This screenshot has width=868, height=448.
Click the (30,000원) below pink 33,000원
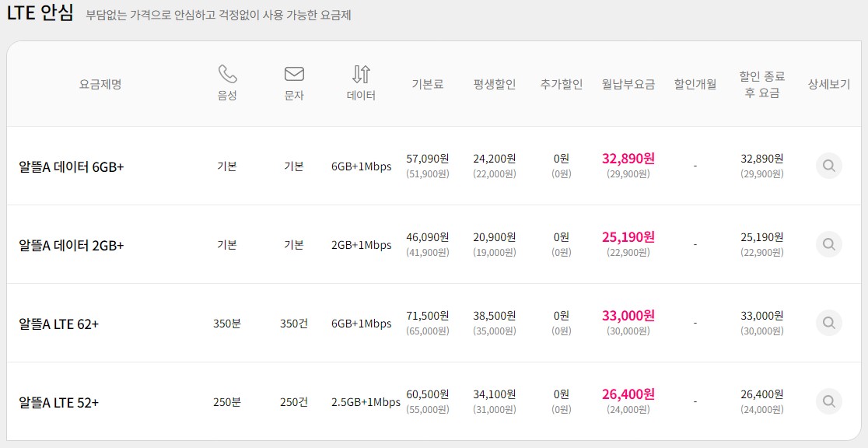coord(628,331)
